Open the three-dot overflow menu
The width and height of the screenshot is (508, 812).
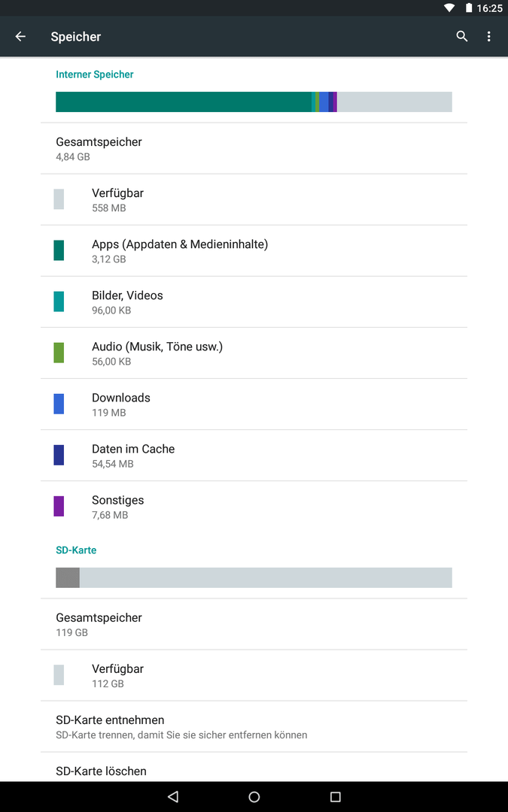[489, 36]
